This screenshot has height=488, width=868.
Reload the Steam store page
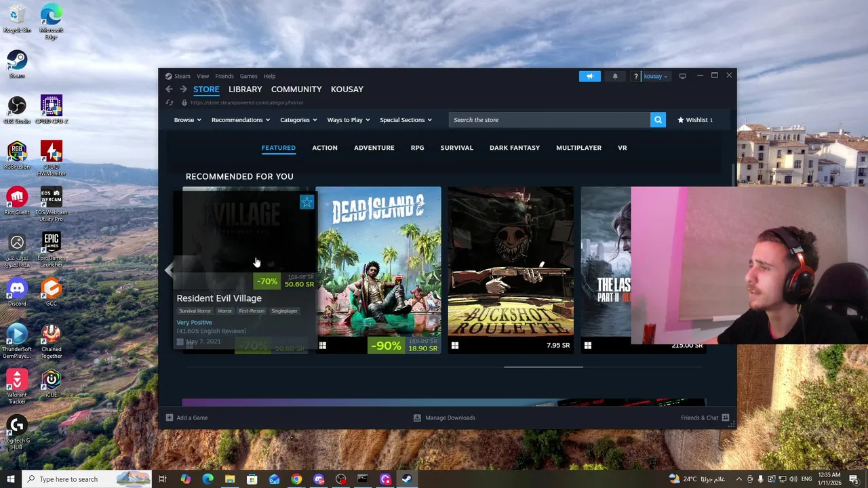(x=170, y=103)
